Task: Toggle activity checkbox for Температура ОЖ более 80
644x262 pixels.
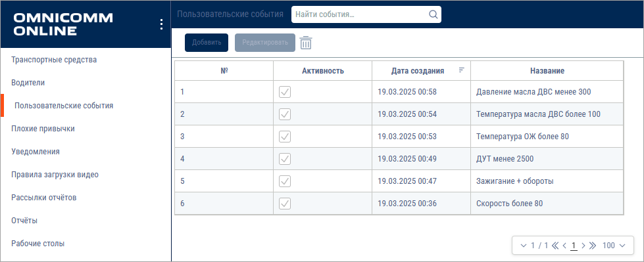Action: [x=285, y=136]
